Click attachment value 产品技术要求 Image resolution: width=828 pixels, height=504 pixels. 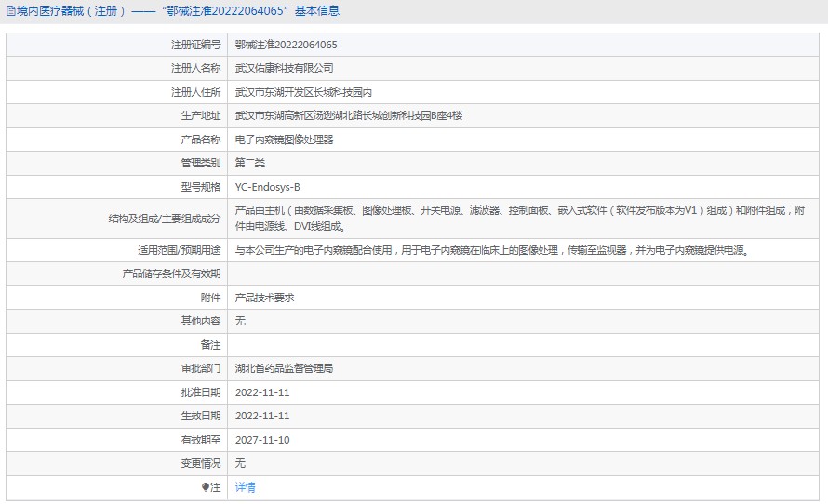click(264, 298)
